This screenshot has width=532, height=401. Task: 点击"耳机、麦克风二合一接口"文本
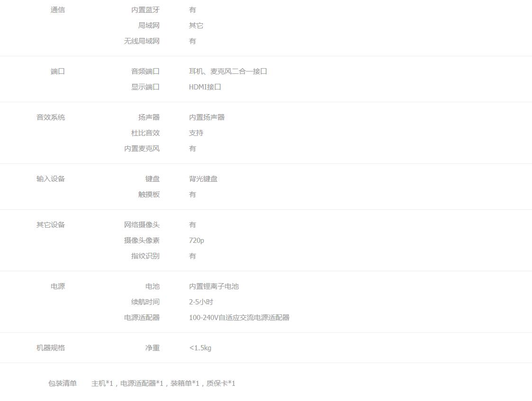click(227, 71)
